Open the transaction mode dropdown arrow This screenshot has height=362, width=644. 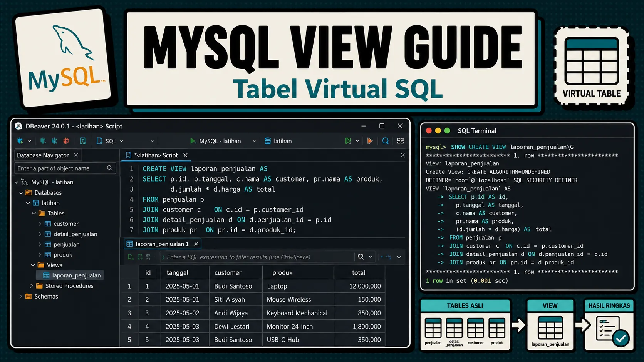pos(357,141)
